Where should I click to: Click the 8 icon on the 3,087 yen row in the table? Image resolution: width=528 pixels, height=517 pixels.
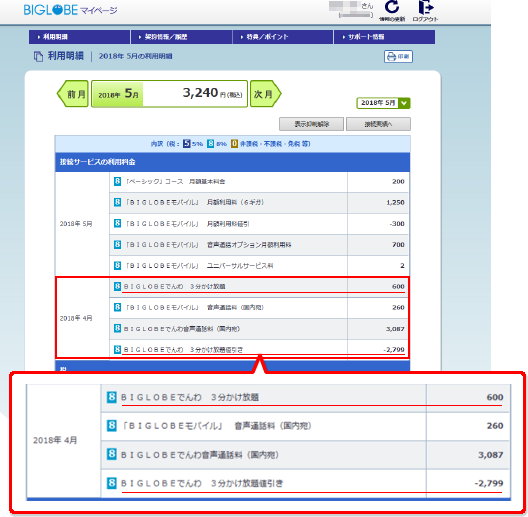click(x=117, y=328)
